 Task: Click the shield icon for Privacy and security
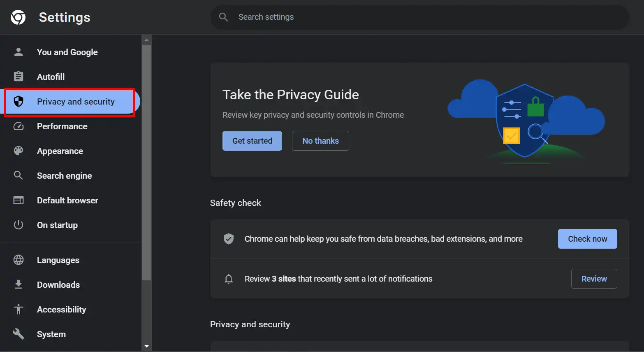point(19,101)
